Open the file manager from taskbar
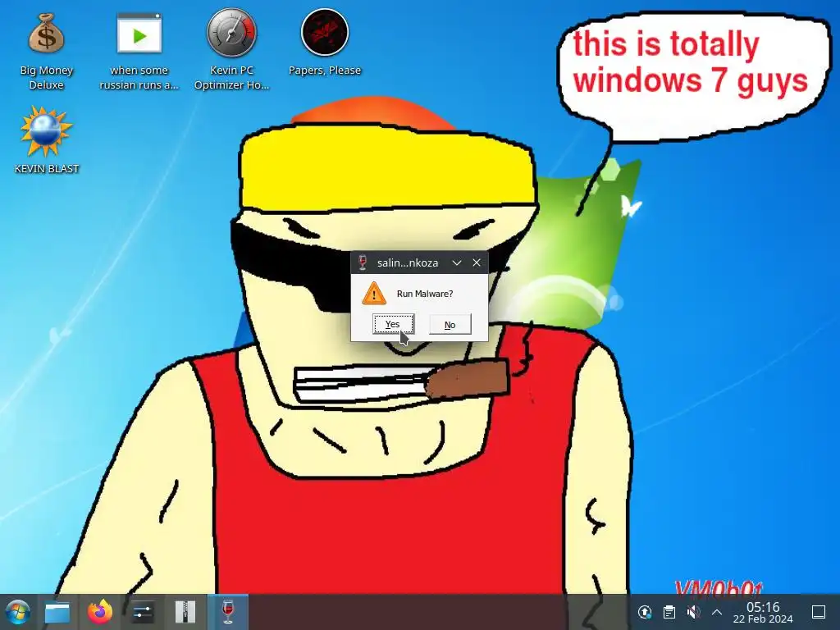Screen dimensions: 840x630 pos(57,612)
